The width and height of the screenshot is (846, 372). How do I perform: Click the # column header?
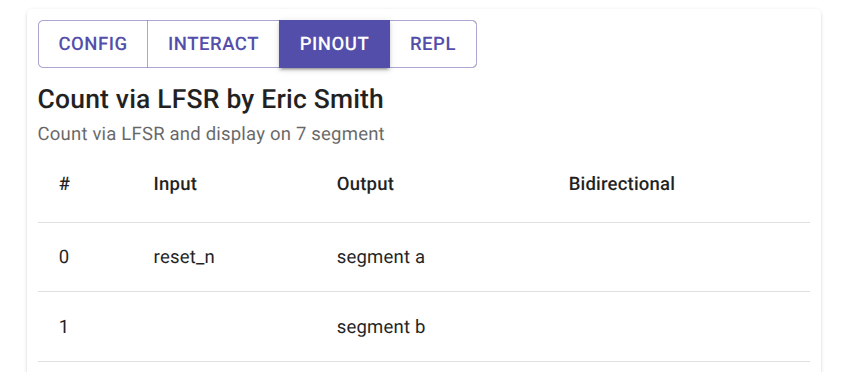pyautogui.click(x=64, y=184)
